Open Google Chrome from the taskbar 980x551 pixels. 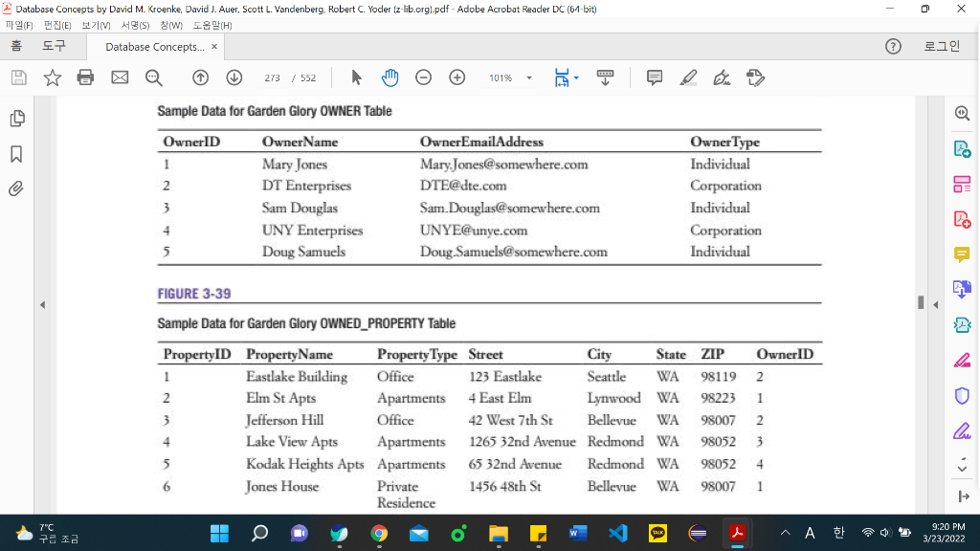coord(379,534)
